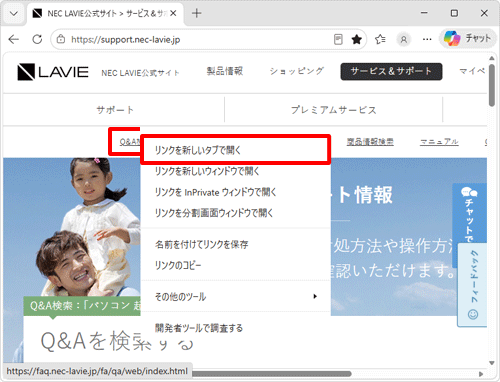The image size is (500, 382).
Task: Reload the page with refresh icon
Action: click(x=37, y=39)
